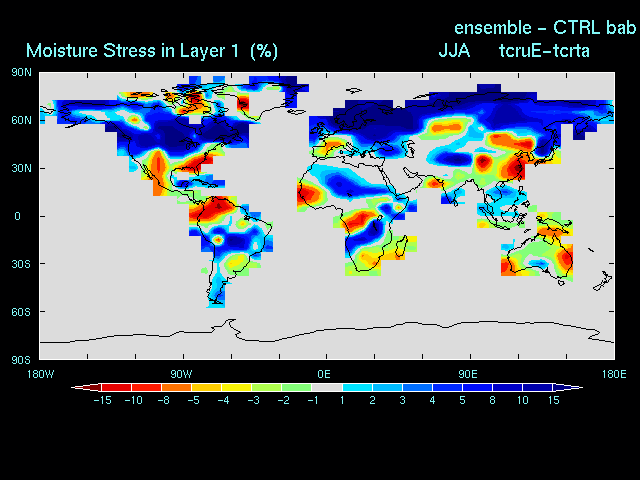Click the '0E' longitude axis label
This screenshot has height=480, width=640.
coord(325,373)
